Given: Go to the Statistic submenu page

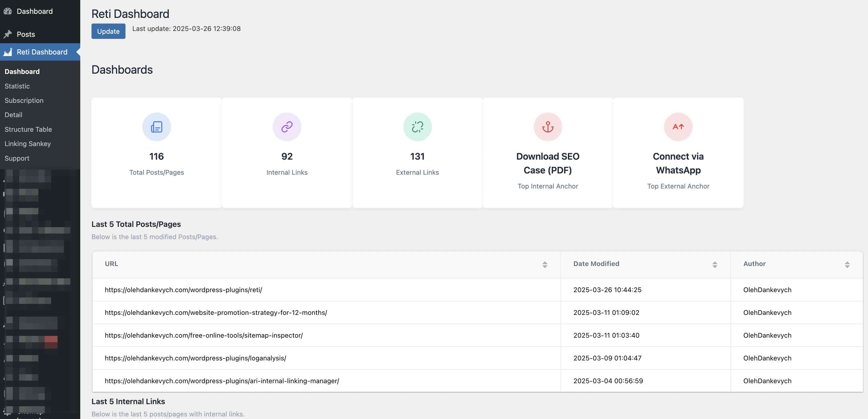Looking at the screenshot, I should (x=17, y=86).
